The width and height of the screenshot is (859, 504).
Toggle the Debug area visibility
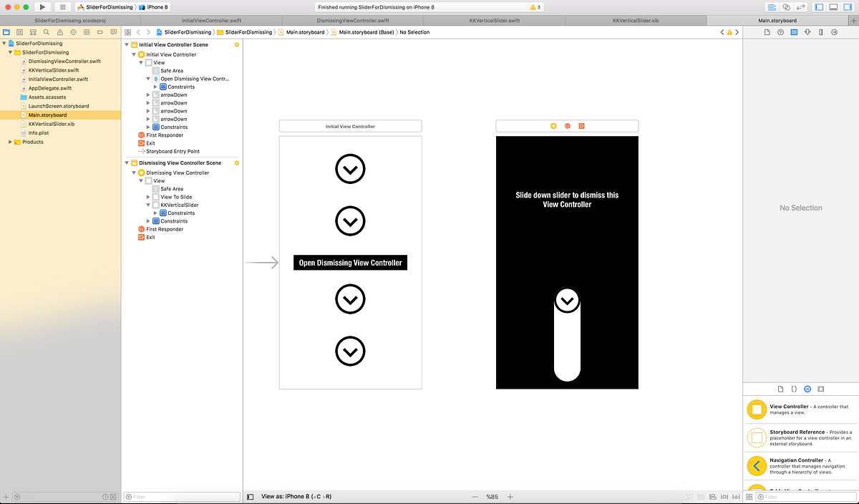833,7
